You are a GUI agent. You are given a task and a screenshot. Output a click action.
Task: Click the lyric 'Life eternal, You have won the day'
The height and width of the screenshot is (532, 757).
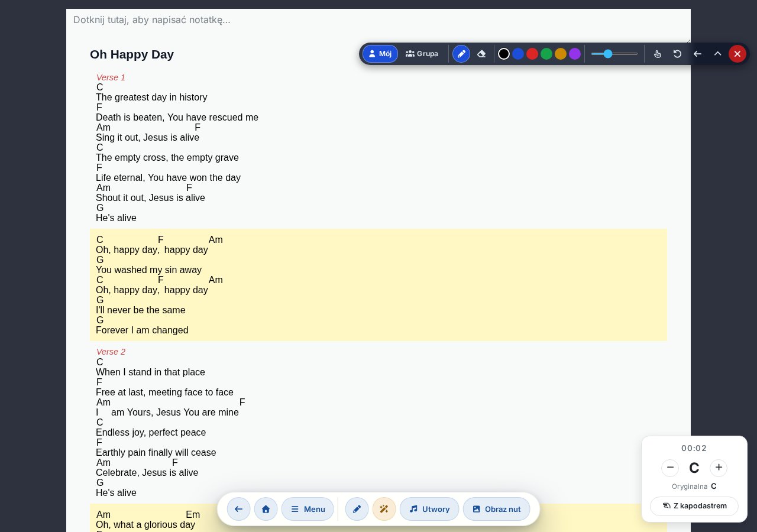point(168,178)
